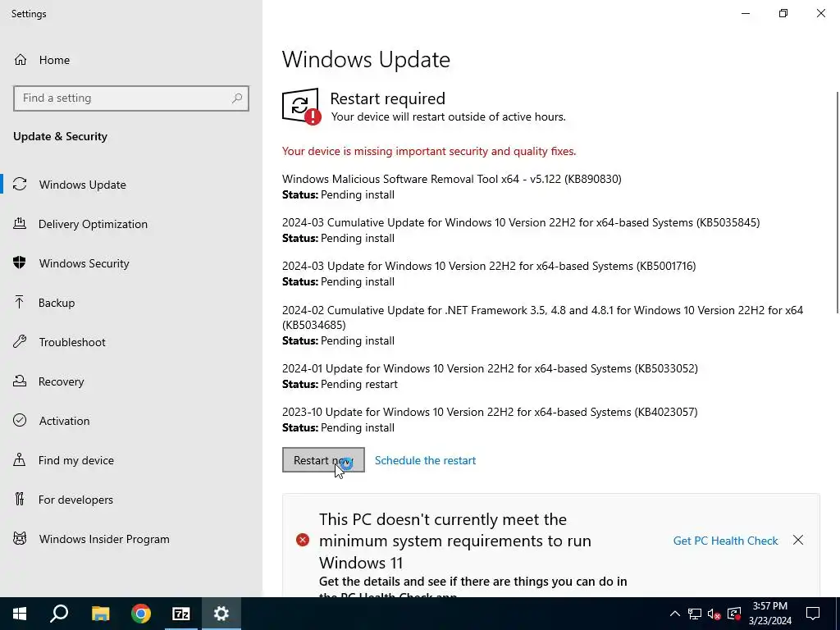Click the Windows Insider Program cat icon

coord(20,539)
